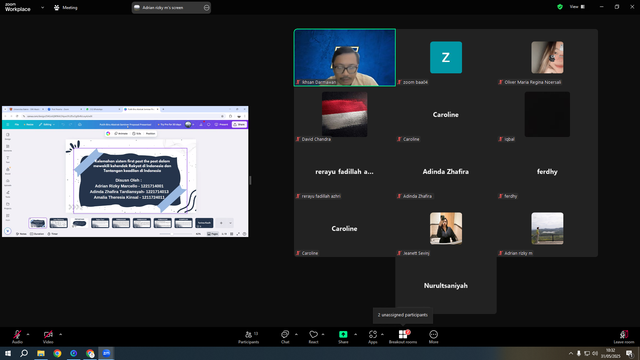This screenshot has height=360, width=640.
Task: Click the volume icon in system tray
Action: pyautogui.click(x=595, y=353)
